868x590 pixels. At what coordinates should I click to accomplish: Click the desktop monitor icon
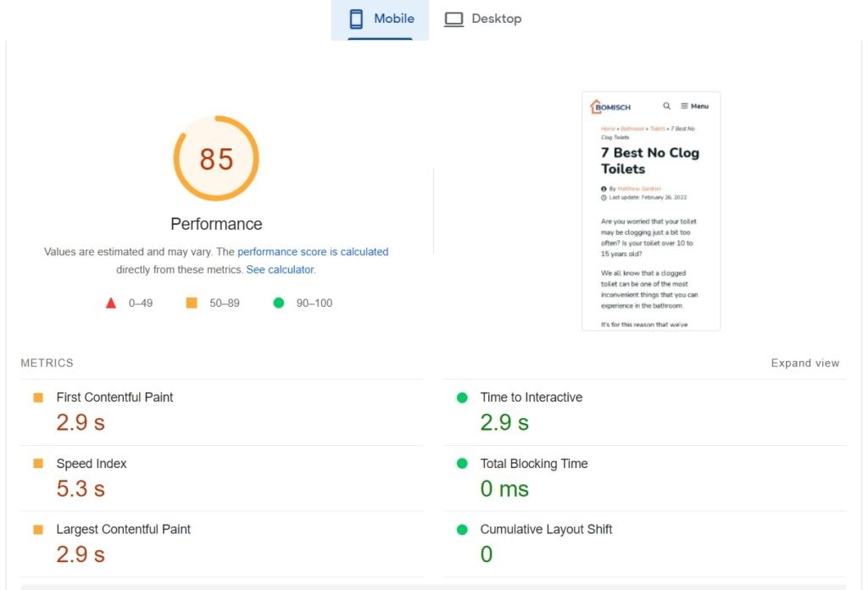(454, 19)
